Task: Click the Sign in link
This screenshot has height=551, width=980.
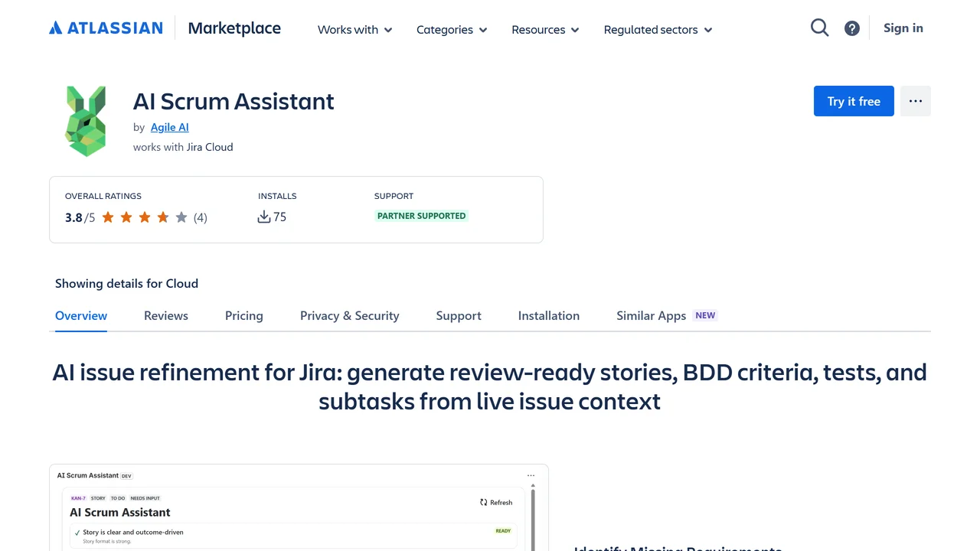Action: 903,28
